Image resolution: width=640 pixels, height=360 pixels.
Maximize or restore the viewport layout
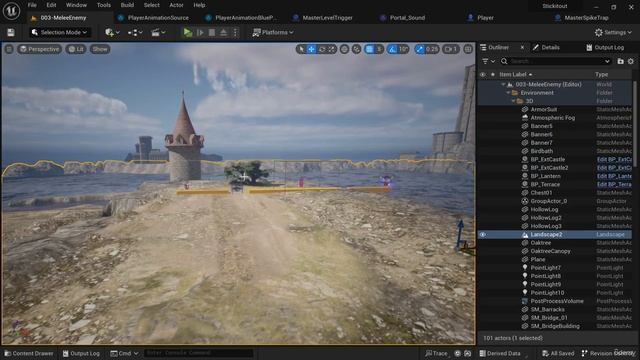(468, 49)
